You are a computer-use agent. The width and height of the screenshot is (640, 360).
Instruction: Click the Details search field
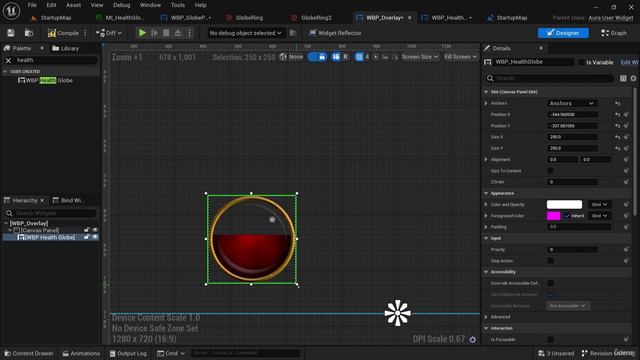(550, 78)
